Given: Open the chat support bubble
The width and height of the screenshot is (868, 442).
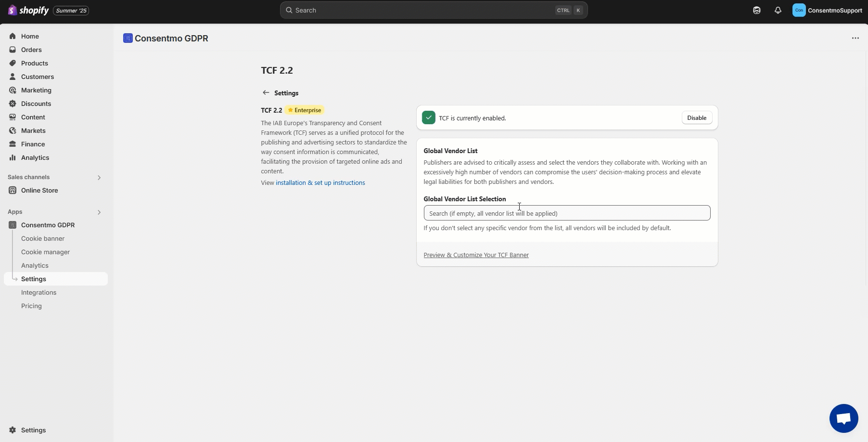Looking at the screenshot, I should pos(843,418).
